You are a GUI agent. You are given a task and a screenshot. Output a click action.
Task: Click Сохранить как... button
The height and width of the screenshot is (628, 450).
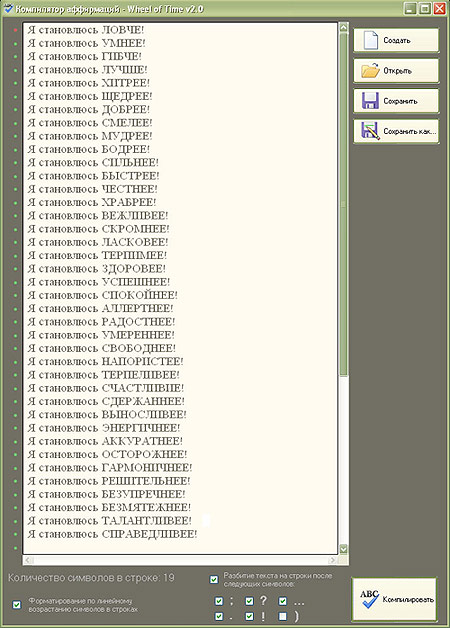tap(396, 131)
